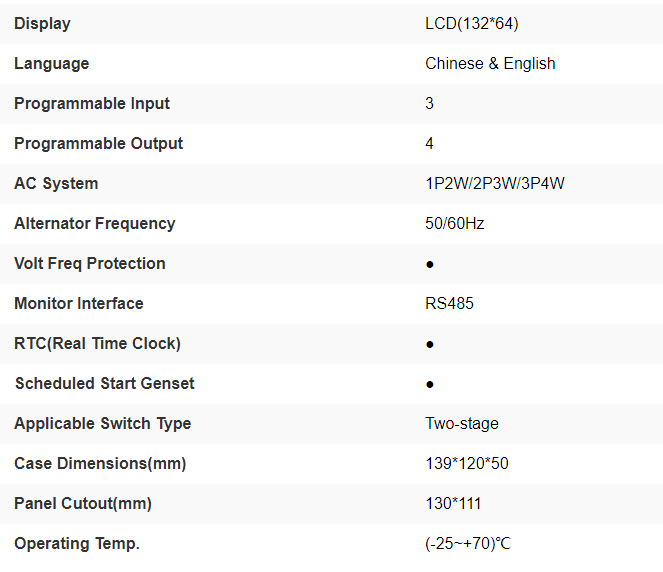
Task: Click the "Programmable Output" label
Action: tap(98, 143)
